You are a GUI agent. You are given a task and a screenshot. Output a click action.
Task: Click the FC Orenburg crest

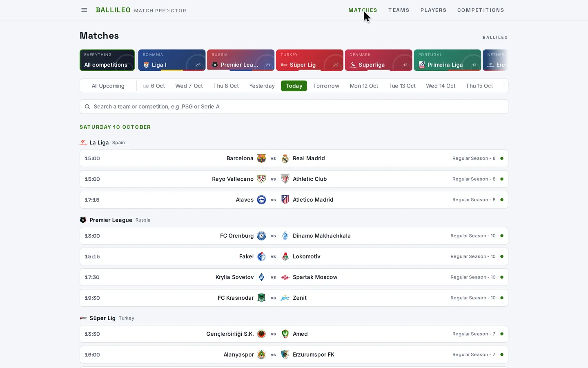[x=261, y=236]
